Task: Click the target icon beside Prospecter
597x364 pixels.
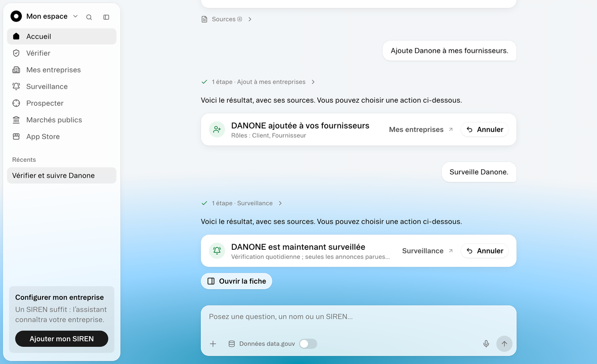Action: pos(16,104)
